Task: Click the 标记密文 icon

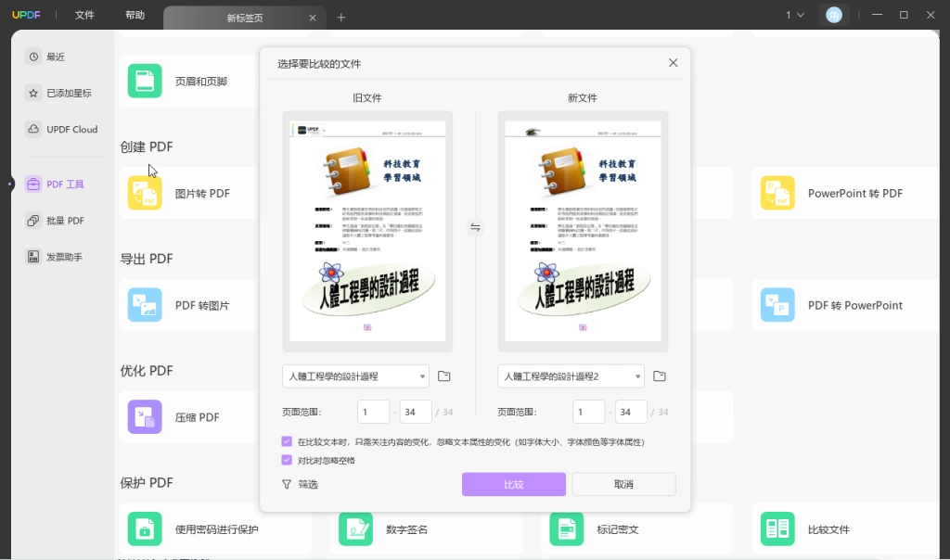Action: click(x=567, y=529)
